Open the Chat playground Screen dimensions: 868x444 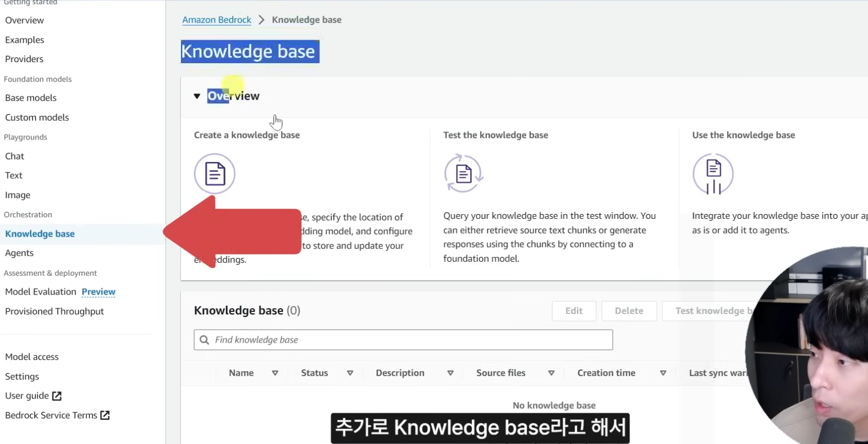click(x=15, y=156)
